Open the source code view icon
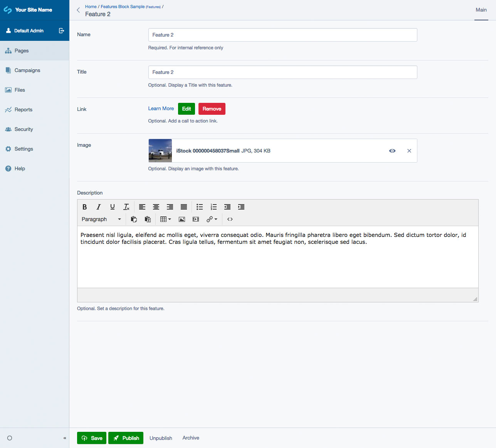 230,219
